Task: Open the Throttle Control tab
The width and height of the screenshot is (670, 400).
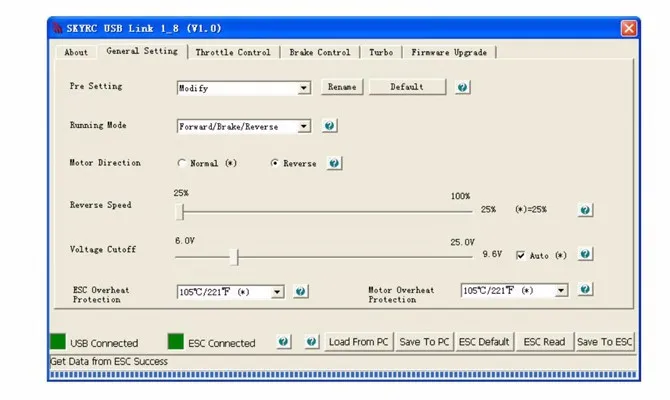Action: point(233,52)
